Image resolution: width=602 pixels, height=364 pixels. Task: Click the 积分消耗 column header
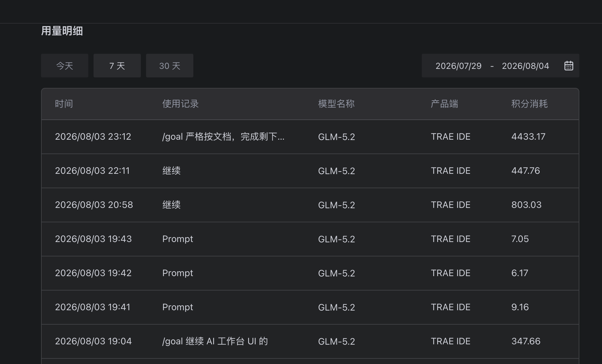tap(529, 104)
